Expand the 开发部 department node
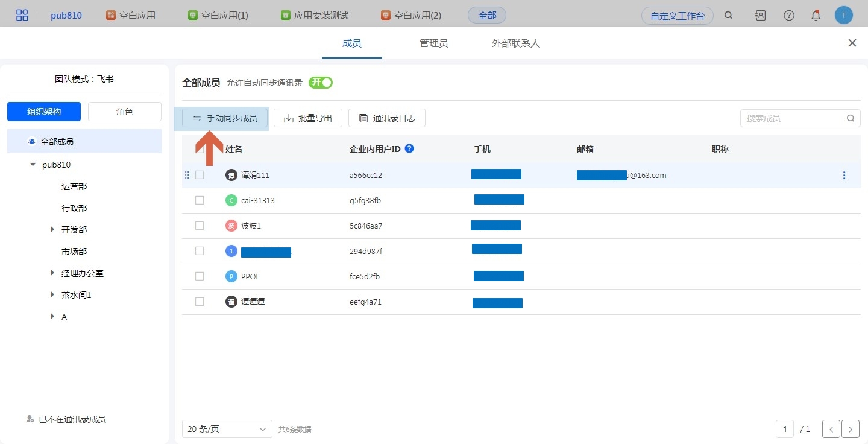 (52, 230)
